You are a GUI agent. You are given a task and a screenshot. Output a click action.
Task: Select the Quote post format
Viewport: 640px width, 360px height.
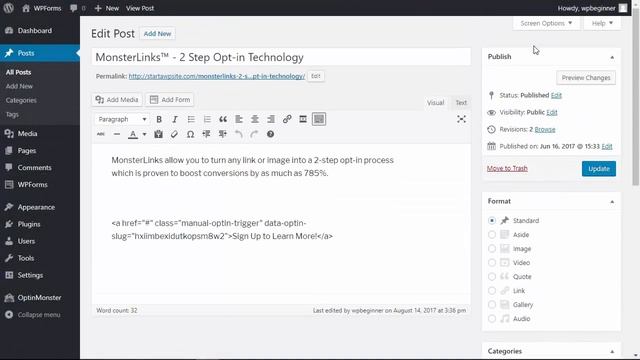pos(492,277)
